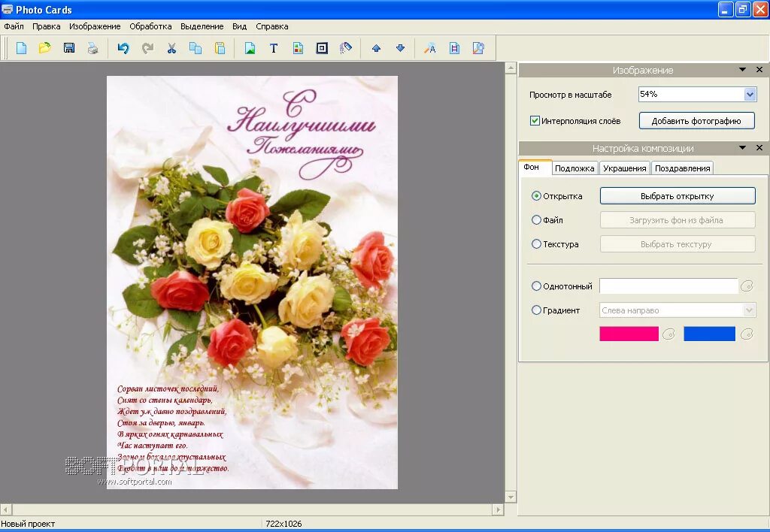Create a new project with the blank page icon

click(21, 48)
